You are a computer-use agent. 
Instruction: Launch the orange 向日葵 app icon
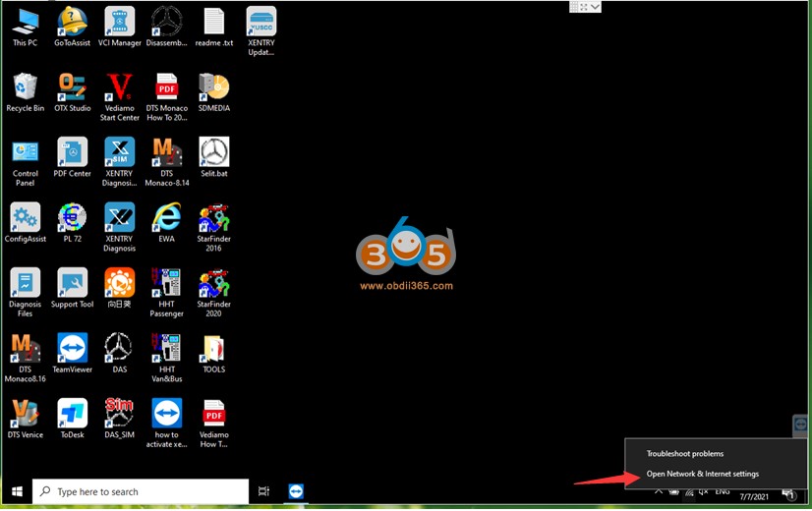coord(120,289)
